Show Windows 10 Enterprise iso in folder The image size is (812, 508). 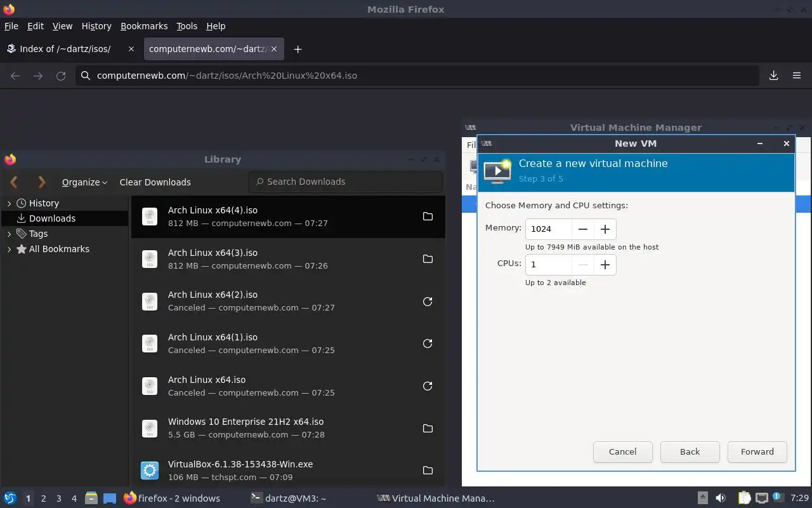[428, 429]
